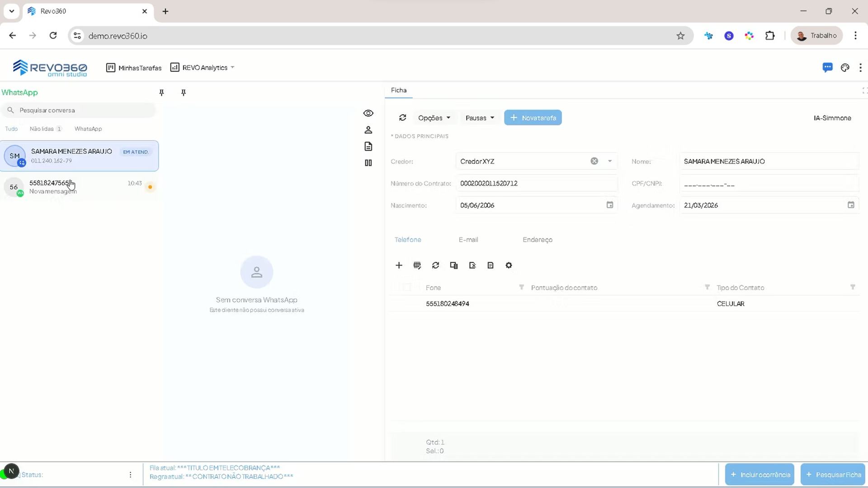Click the IA-Simmone label
868x488 pixels.
832,118
